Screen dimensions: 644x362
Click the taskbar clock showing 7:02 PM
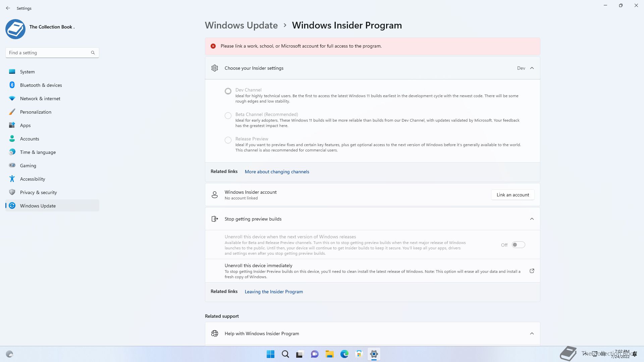pyautogui.click(x=620, y=354)
